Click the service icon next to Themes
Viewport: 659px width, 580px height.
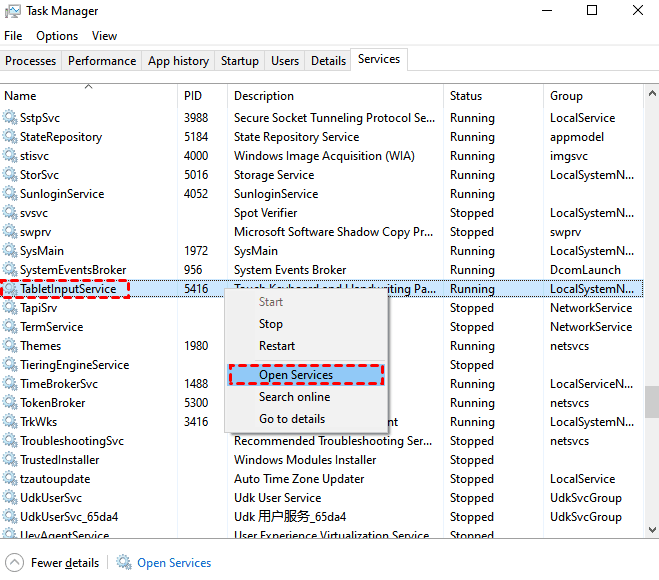pos(10,346)
